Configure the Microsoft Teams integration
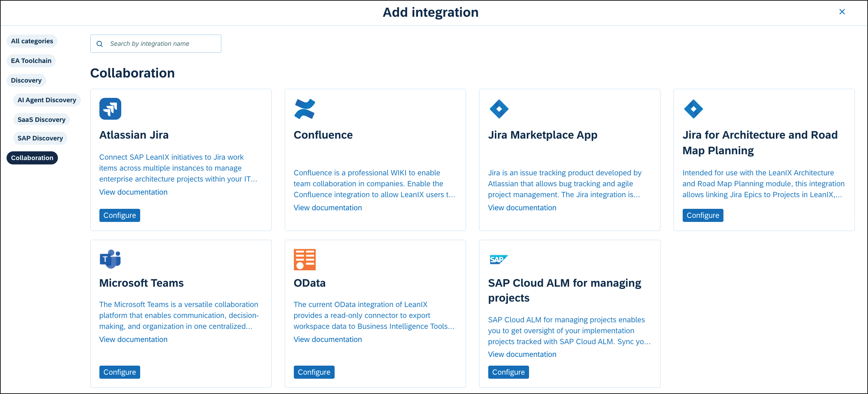The image size is (868, 394). coord(119,372)
